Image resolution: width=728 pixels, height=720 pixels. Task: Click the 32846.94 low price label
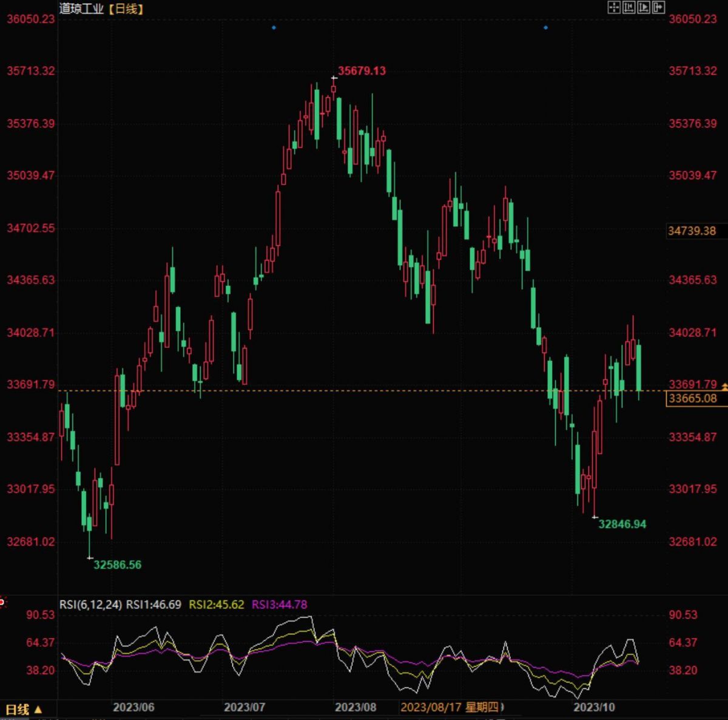click(622, 525)
